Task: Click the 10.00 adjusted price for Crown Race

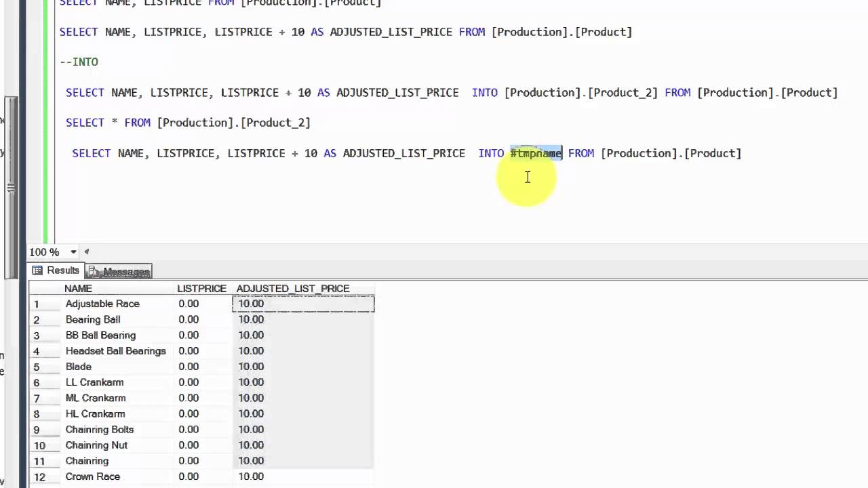Action: [x=303, y=476]
